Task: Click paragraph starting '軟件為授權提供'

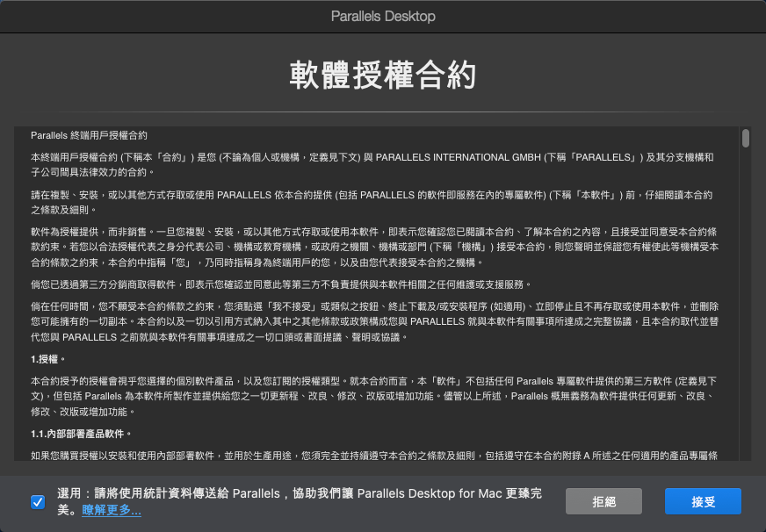Action: point(375,247)
